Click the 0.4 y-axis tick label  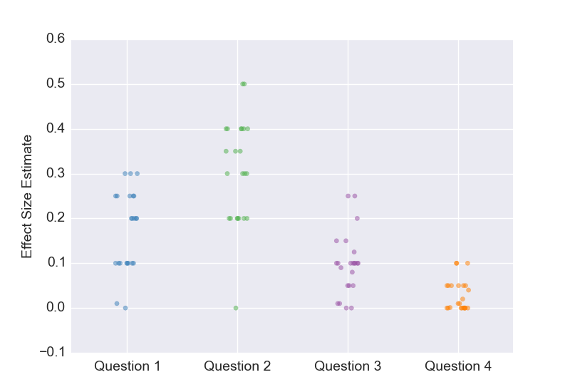coord(56,128)
